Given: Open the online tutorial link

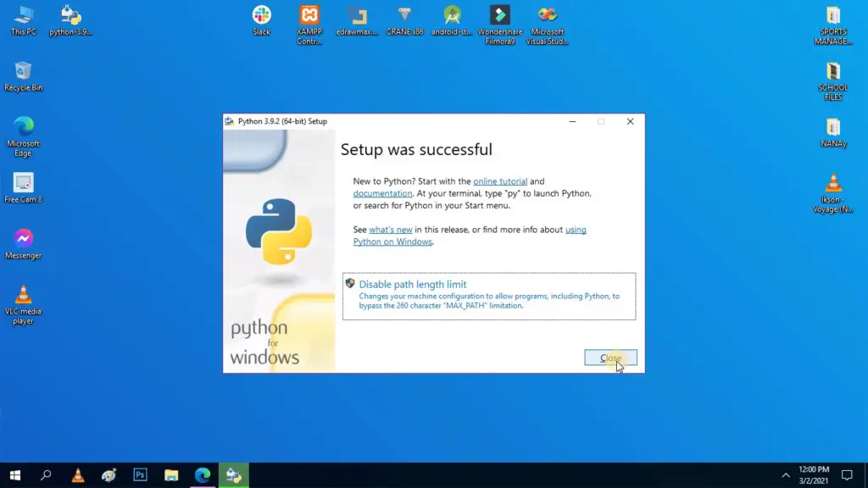Looking at the screenshot, I should coord(500,181).
